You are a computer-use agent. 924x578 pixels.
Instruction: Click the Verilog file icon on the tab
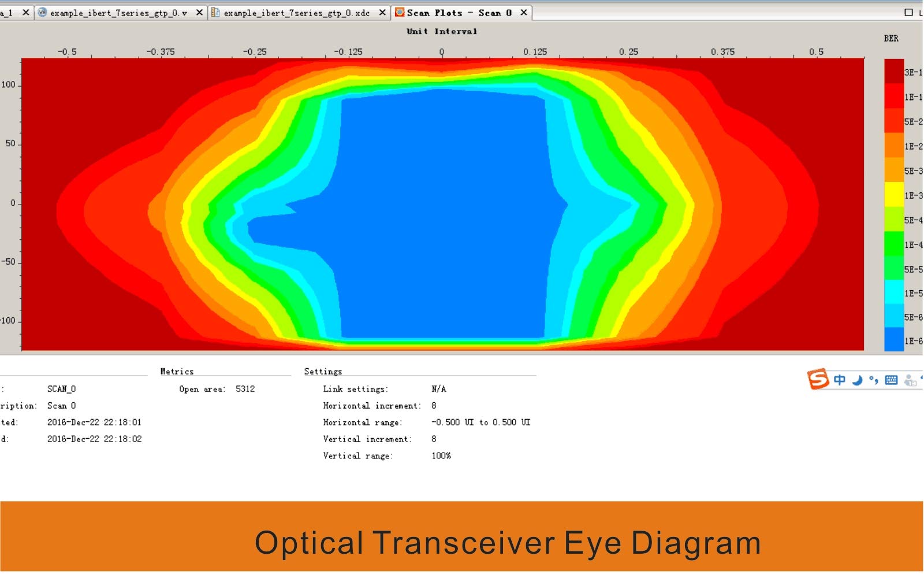[42, 12]
